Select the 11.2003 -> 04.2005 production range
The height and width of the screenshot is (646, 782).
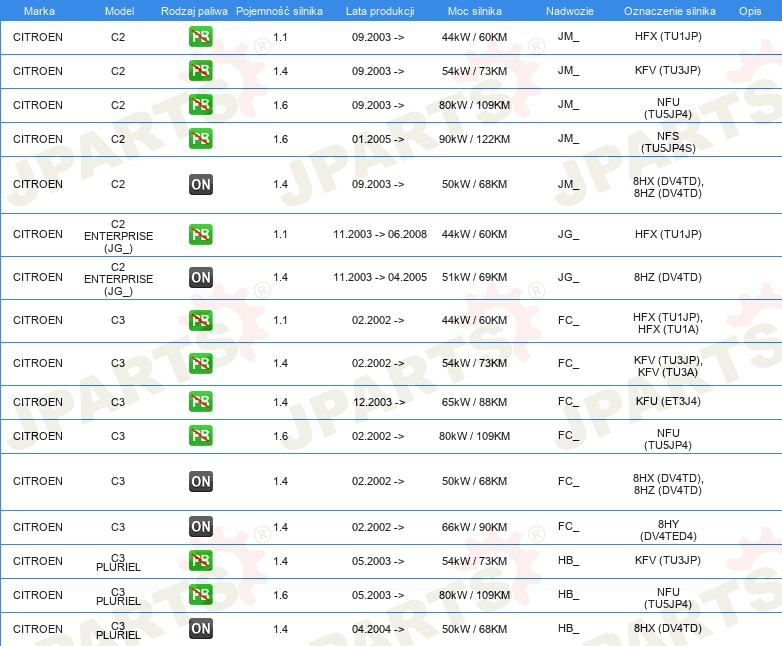click(x=380, y=277)
